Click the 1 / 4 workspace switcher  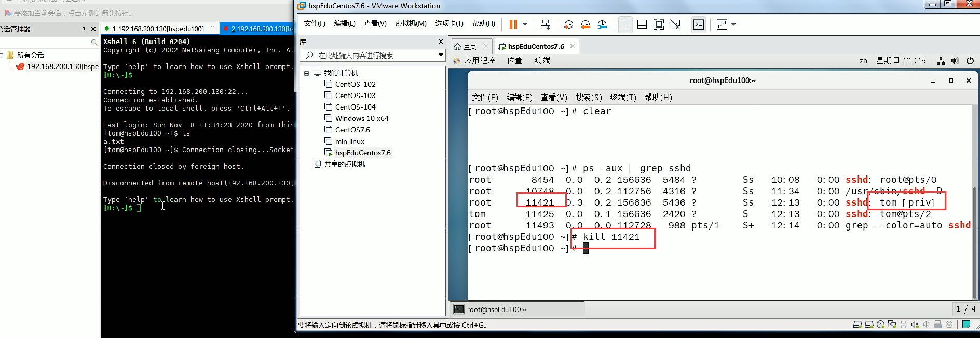click(x=965, y=309)
